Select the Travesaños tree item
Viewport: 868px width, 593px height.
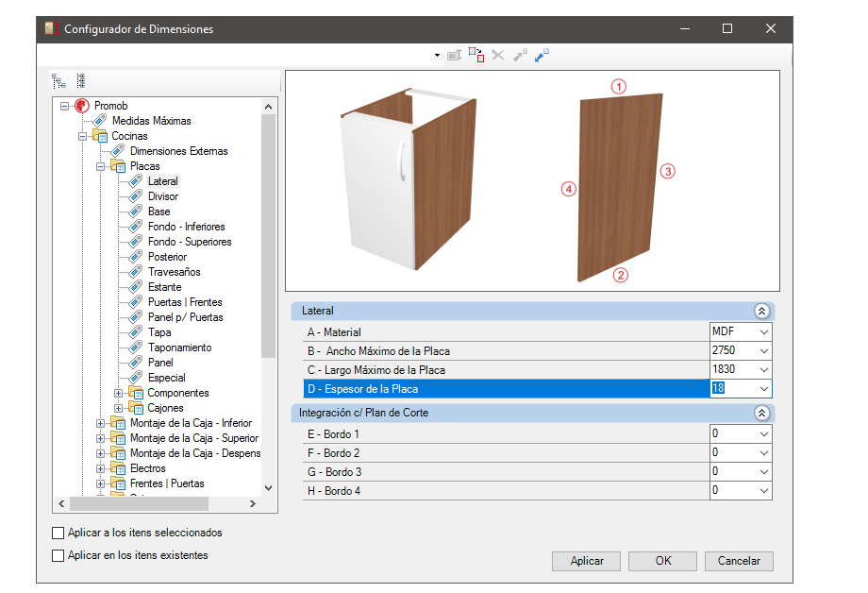[x=175, y=272]
